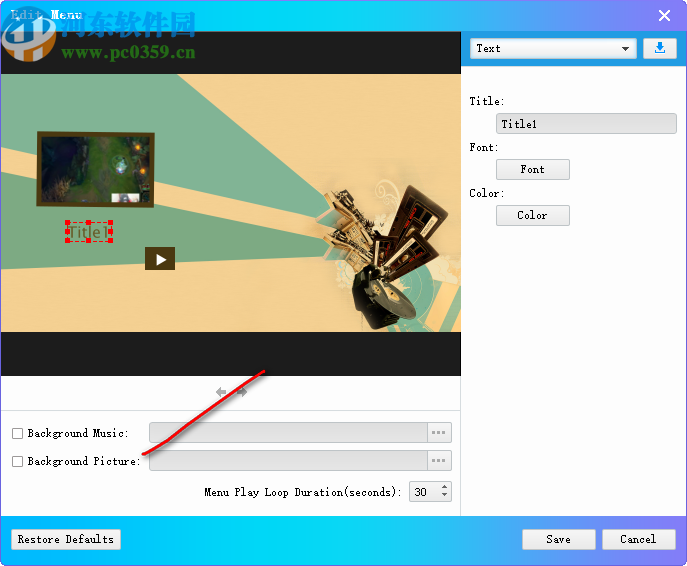Go to next menu page arrow
687x566 pixels.
click(x=242, y=392)
